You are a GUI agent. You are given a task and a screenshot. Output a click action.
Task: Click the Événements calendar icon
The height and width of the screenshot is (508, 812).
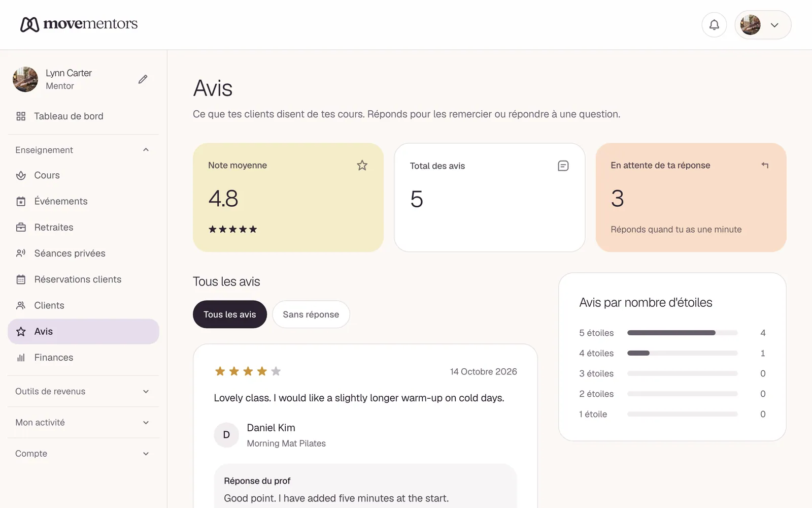point(21,201)
